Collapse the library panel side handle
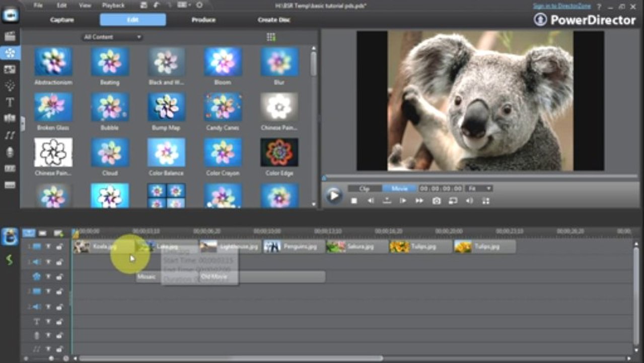 [x=23, y=124]
